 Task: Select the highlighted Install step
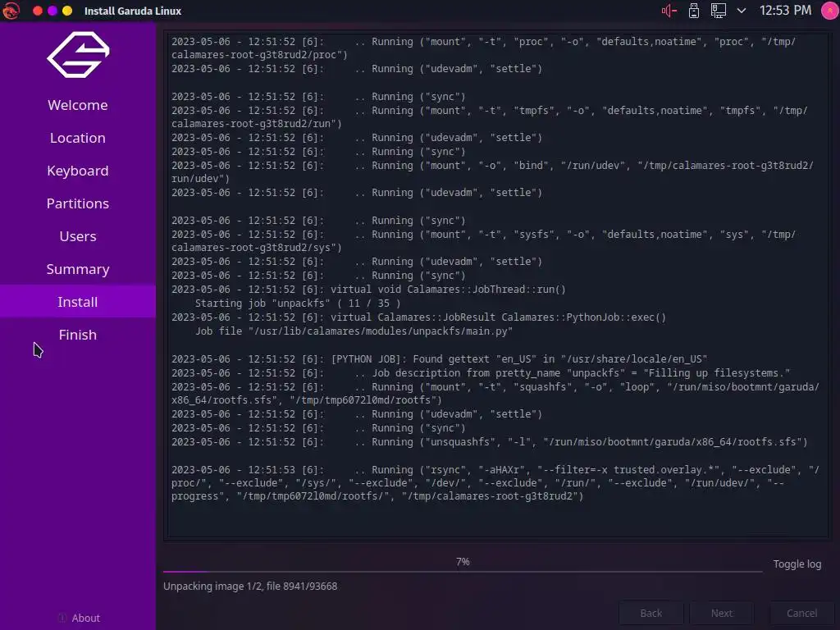78,302
